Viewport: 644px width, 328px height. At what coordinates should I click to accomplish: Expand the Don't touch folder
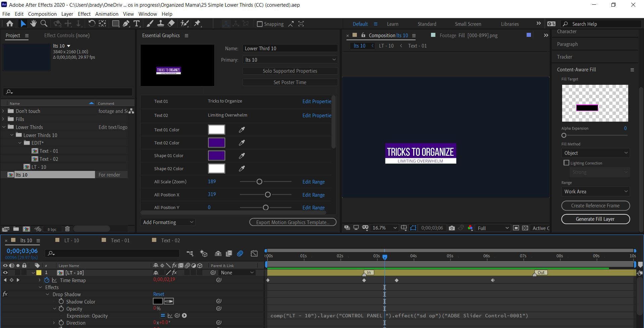(x=3, y=111)
